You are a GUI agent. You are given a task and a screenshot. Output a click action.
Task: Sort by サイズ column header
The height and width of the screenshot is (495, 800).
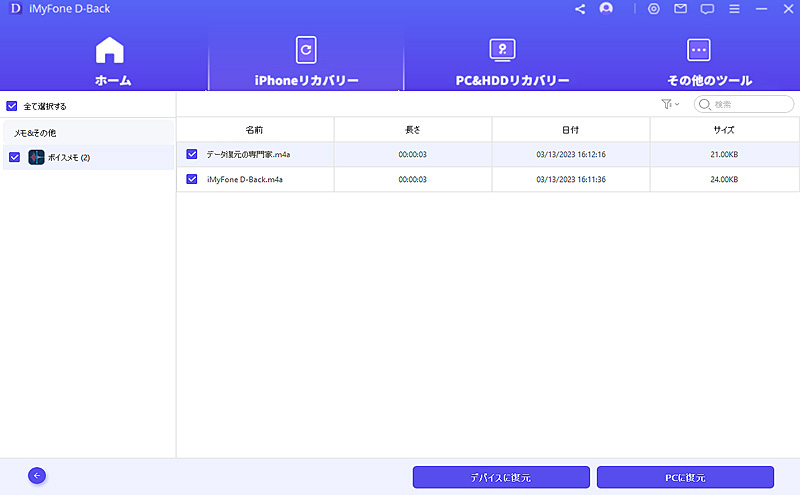(724, 130)
